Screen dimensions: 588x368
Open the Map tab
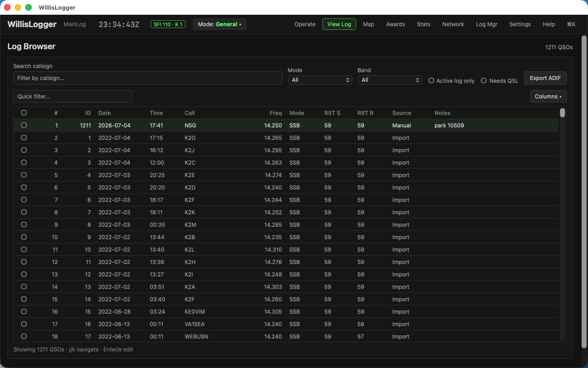368,24
